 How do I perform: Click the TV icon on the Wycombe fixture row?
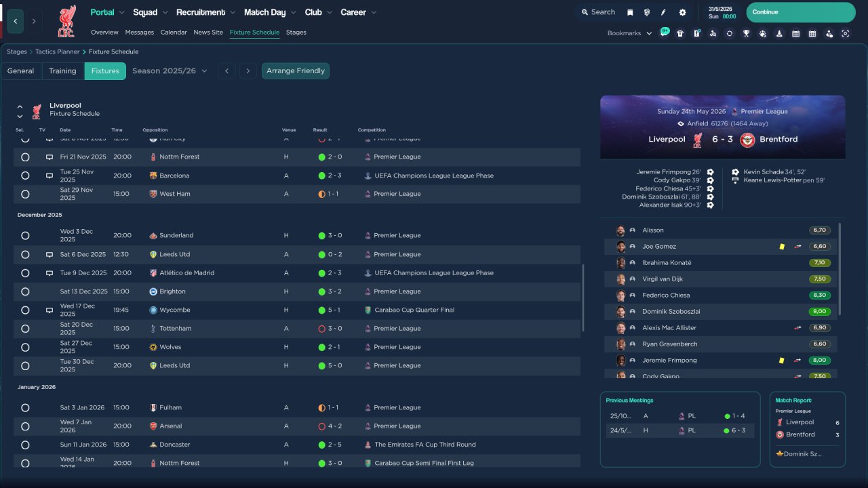[50, 310]
